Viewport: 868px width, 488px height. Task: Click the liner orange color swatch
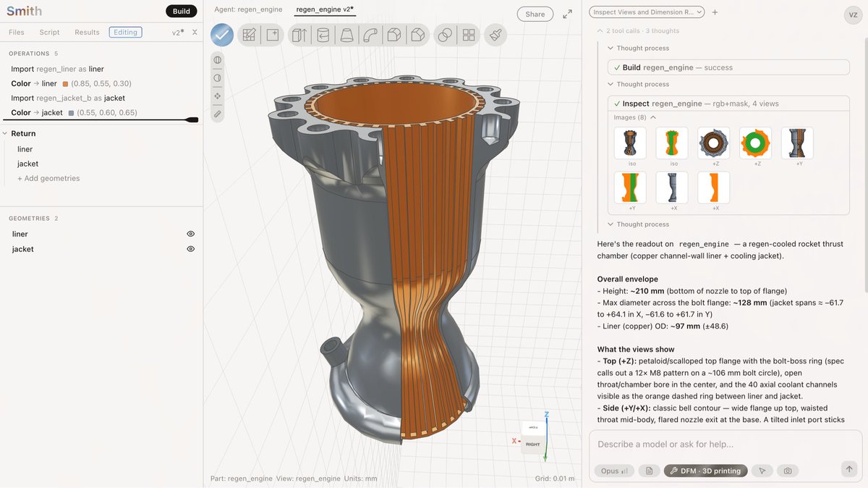[x=65, y=84]
